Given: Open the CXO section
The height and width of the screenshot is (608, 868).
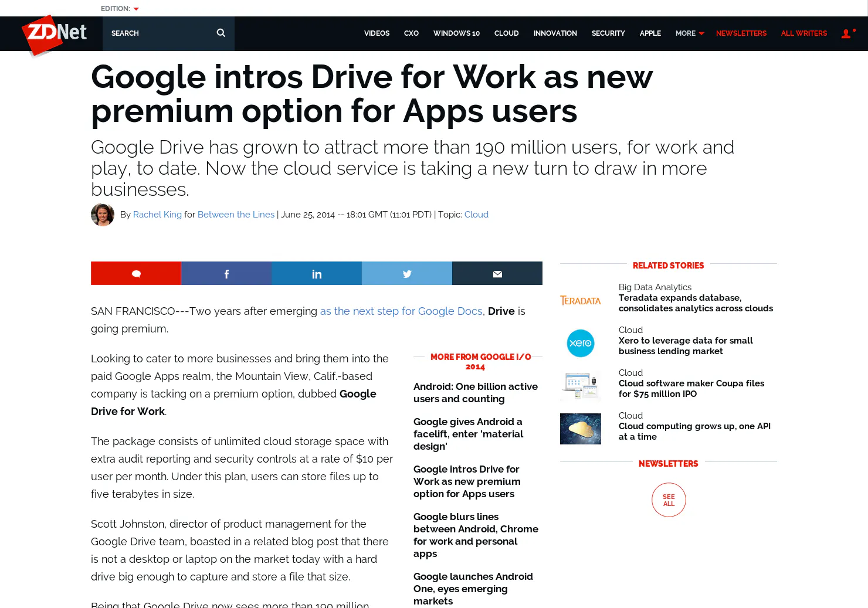Looking at the screenshot, I should point(411,33).
